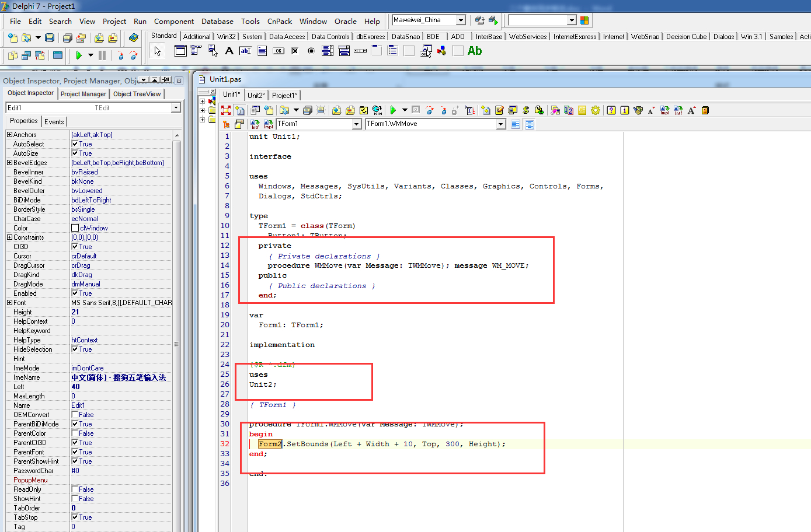811x532 pixels.
Task: Pick the Frames component in palette
Action: [x=180, y=51]
